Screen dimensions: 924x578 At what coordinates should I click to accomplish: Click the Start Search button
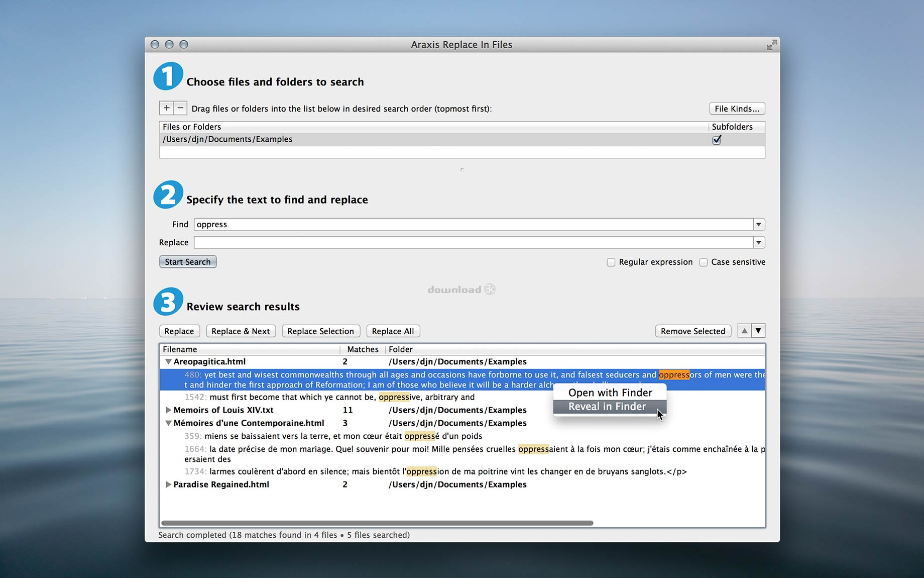click(x=188, y=262)
